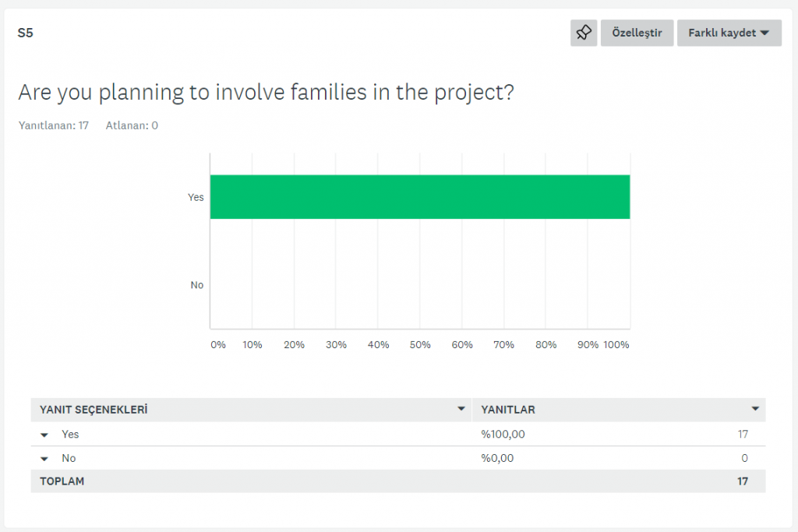Open the YANITLAR column sort arrow
798x532 pixels.
754,409
